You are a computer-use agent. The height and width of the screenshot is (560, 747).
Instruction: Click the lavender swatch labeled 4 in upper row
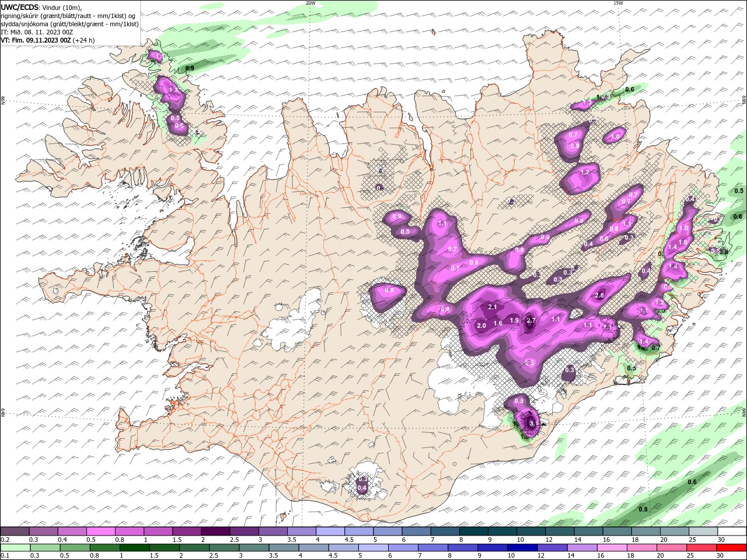coord(330,531)
